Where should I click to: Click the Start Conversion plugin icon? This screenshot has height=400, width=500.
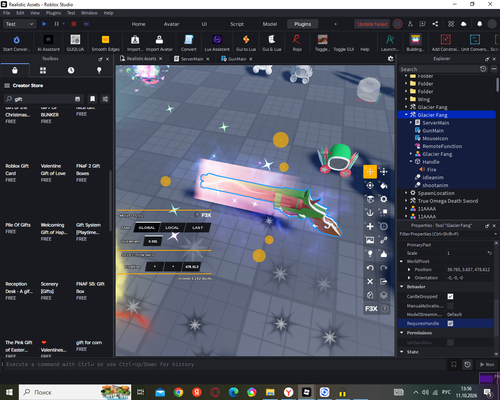[16, 43]
